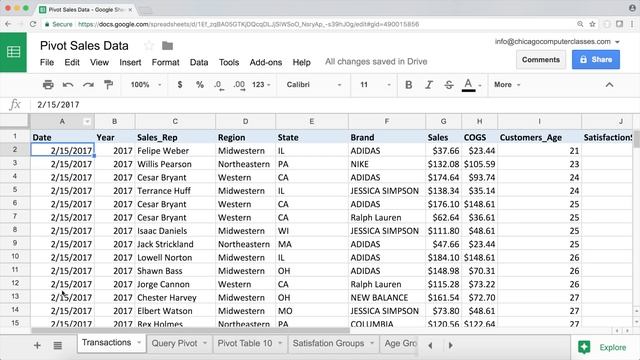Select row 5 header
This screenshot has width=640, height=360.
point(15,190)
